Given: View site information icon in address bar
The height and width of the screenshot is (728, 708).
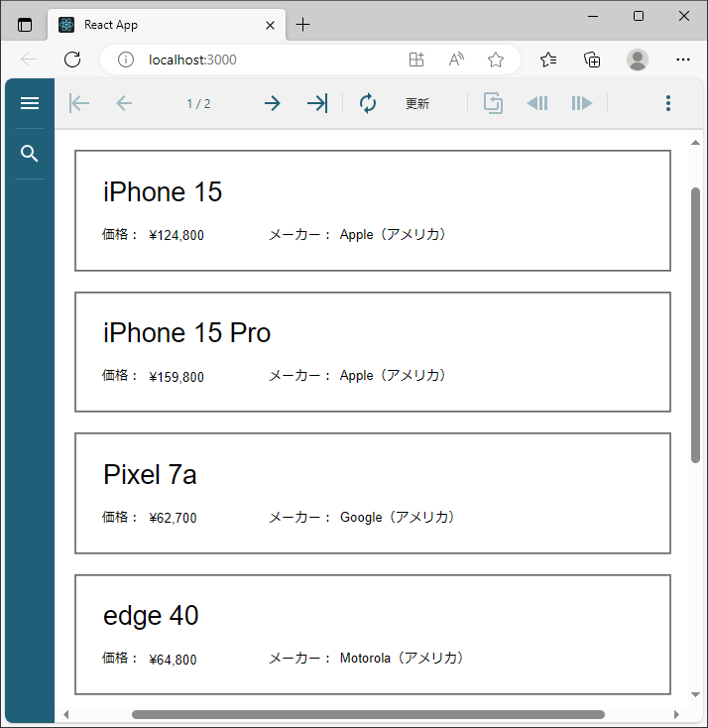Looking at the screenshot, I should (x=126, y=60).
